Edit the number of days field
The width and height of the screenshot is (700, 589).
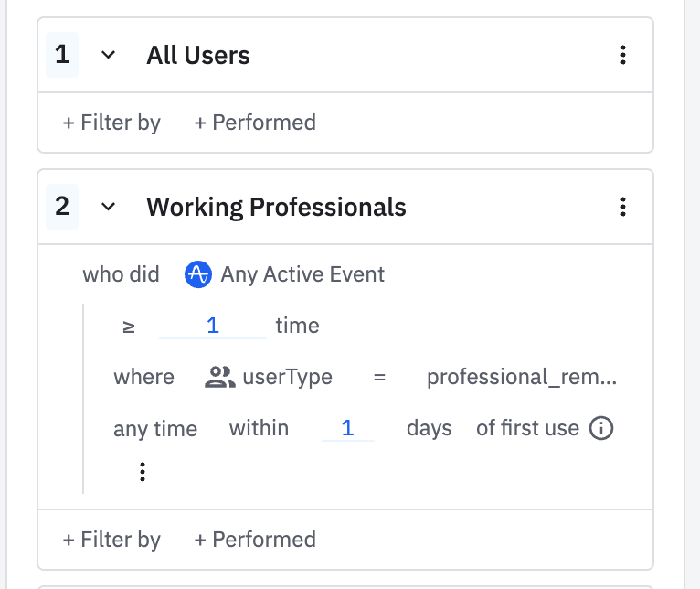click(x=347, y=428)
